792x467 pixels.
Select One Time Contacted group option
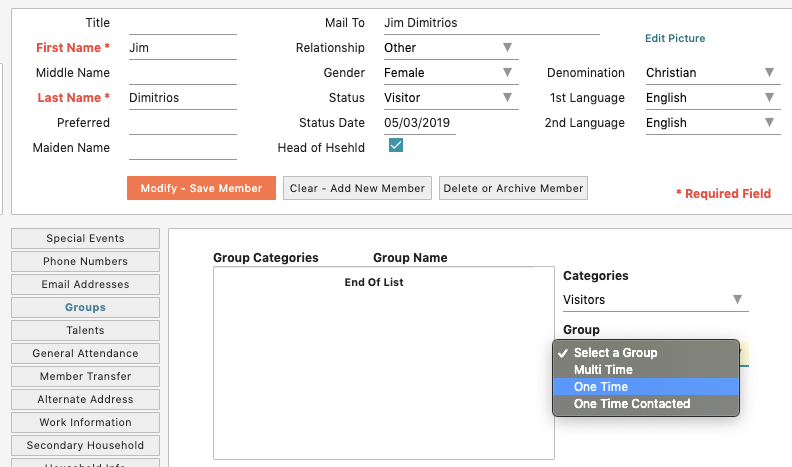tap(646, 403)
